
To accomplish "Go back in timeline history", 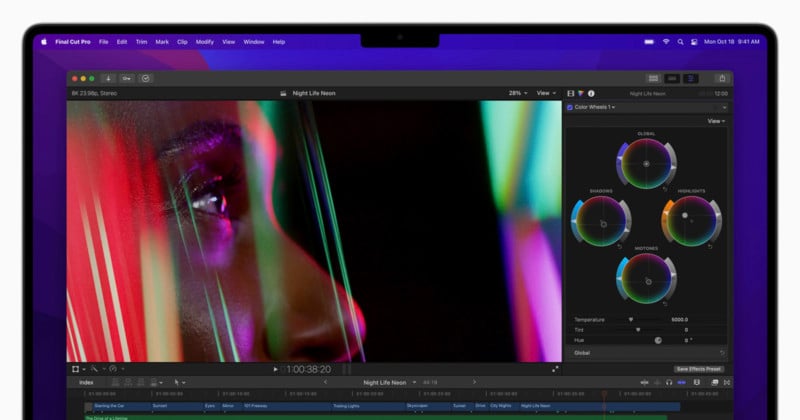I will (x=326, y=382).
